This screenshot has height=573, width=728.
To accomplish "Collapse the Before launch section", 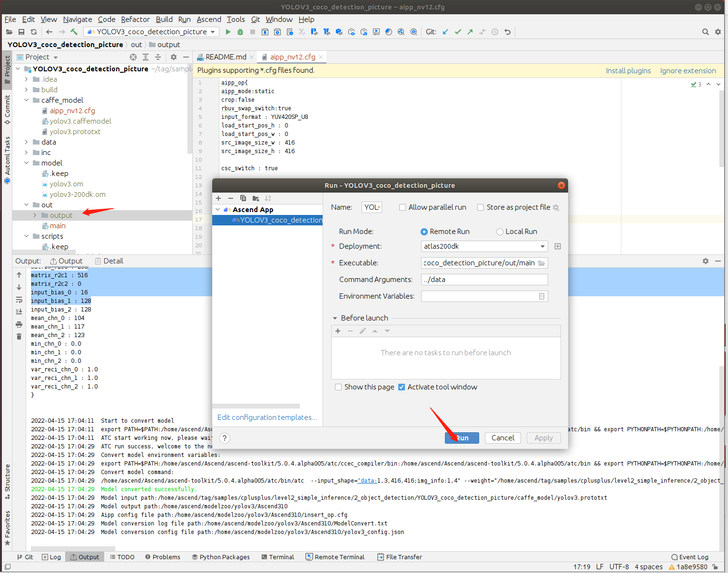I will point(335,318).
